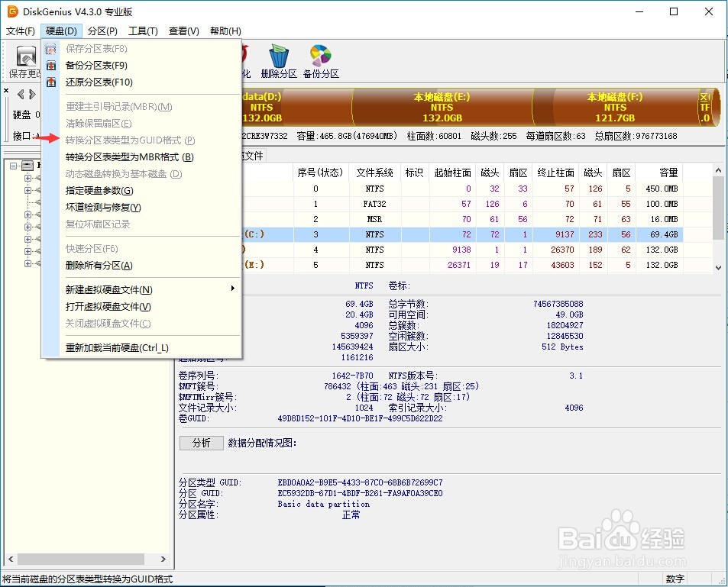Select the MSR row with capacity 16.0MB
Screen dimensions: 728x587
[462, 220]
